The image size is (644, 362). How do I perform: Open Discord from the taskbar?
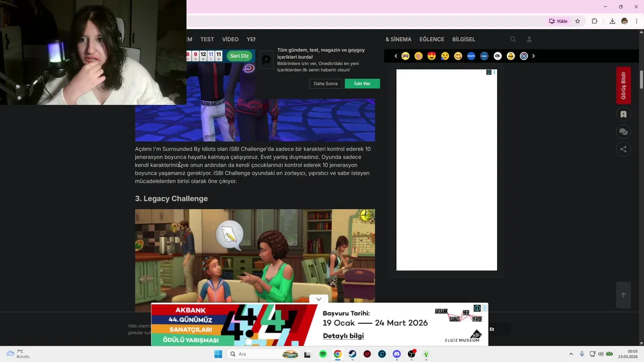pos(397,354)
